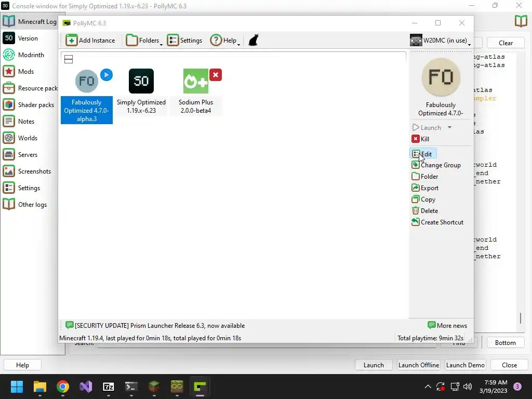Click More news button
Screen dimensions: 532x399
coord(447,325)
